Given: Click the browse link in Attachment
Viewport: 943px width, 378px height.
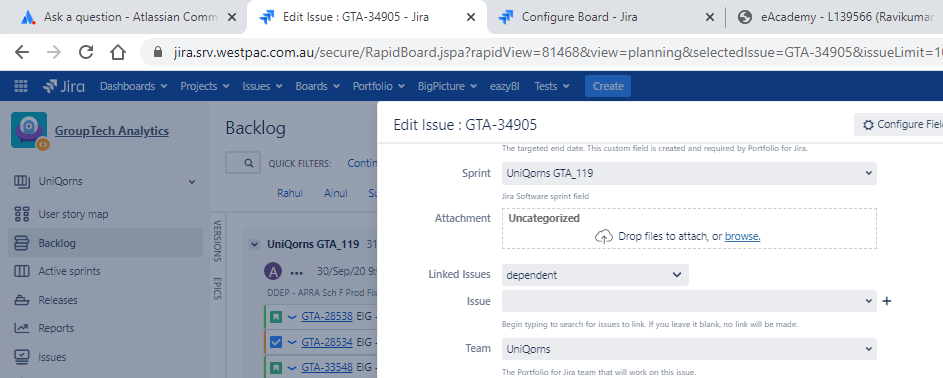Looking at the screenshot, I should pyautogui.click(x=743, y=236).
